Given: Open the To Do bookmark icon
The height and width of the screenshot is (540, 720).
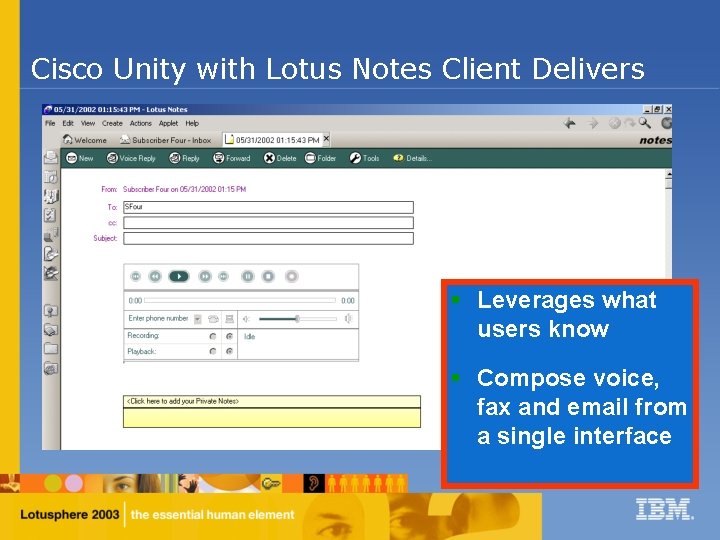Looking at the screenshot, I should pos(51,215).
